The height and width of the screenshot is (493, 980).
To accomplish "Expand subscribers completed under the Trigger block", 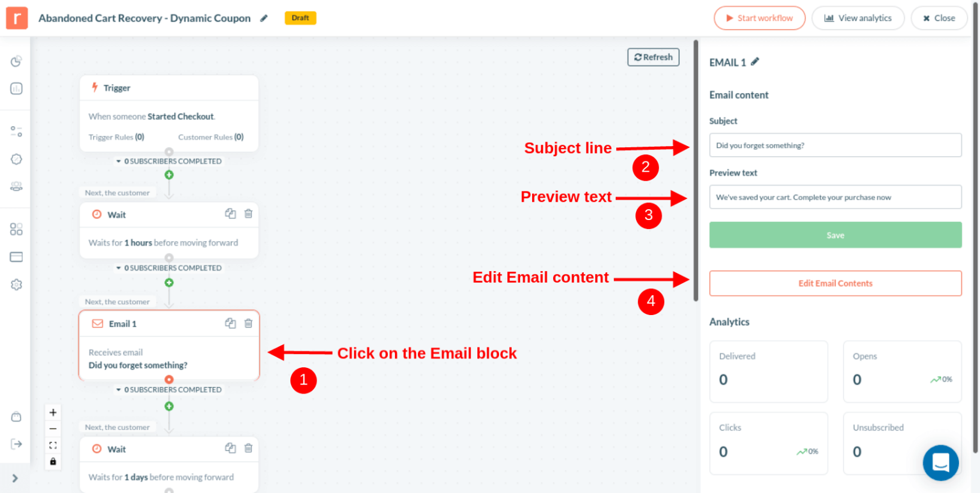I will [168, 161].
